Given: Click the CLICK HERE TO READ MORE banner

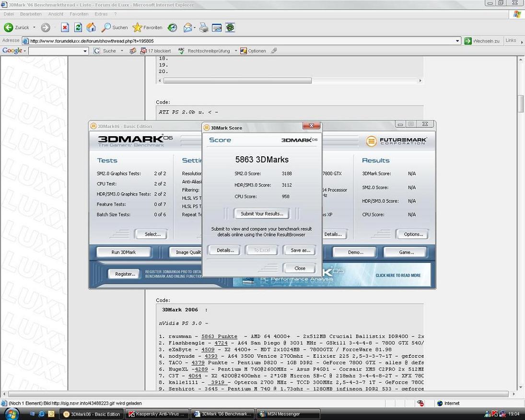Looking at the screenshot, I should [398, 275].
